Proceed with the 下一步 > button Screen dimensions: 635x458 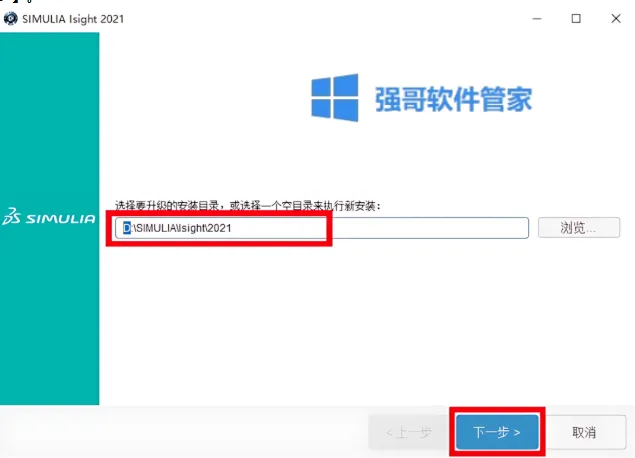click(x=497, y=432)
